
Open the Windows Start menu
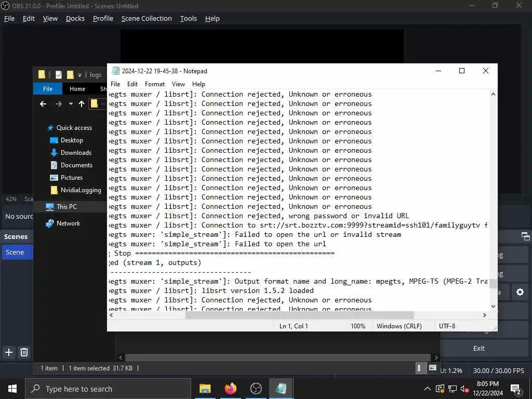click(12, 389)
